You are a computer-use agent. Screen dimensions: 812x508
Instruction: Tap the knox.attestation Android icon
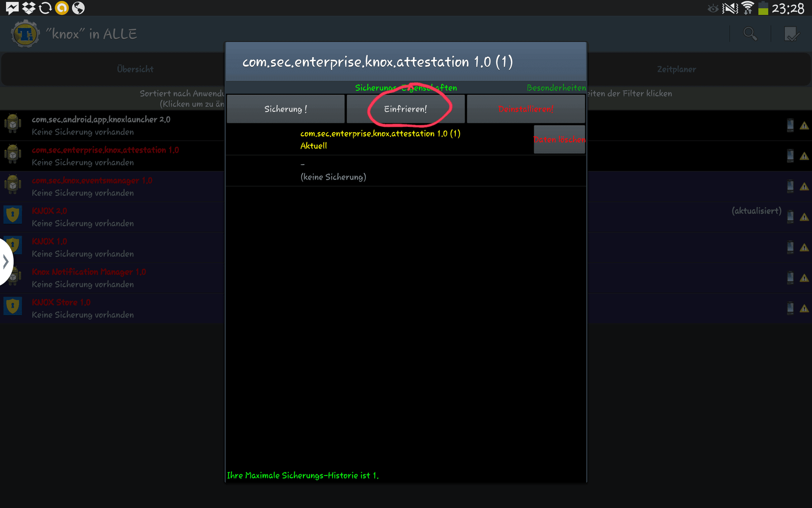point(13,154)
